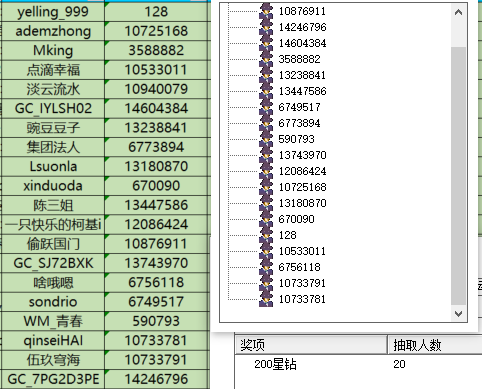Select tree entry 14604384 in winner list
Image resolution: width=482 pixels, height=389 pixels.
(302, 43)
